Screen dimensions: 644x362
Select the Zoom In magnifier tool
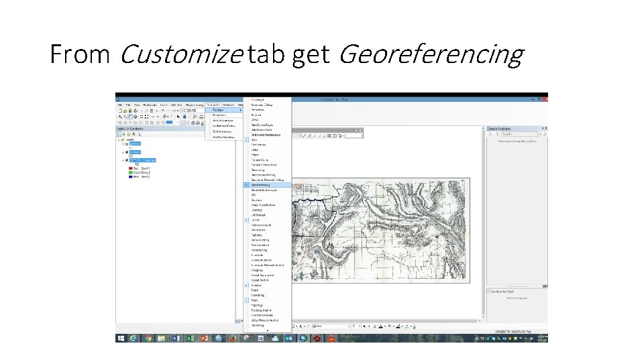tap(120, 117)
